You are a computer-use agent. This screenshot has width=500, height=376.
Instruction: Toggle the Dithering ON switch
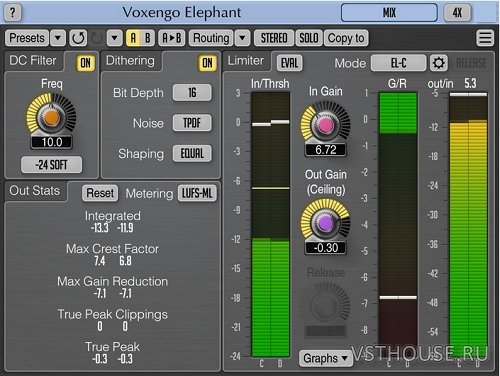pyautogui.click(x=207, y=63)
